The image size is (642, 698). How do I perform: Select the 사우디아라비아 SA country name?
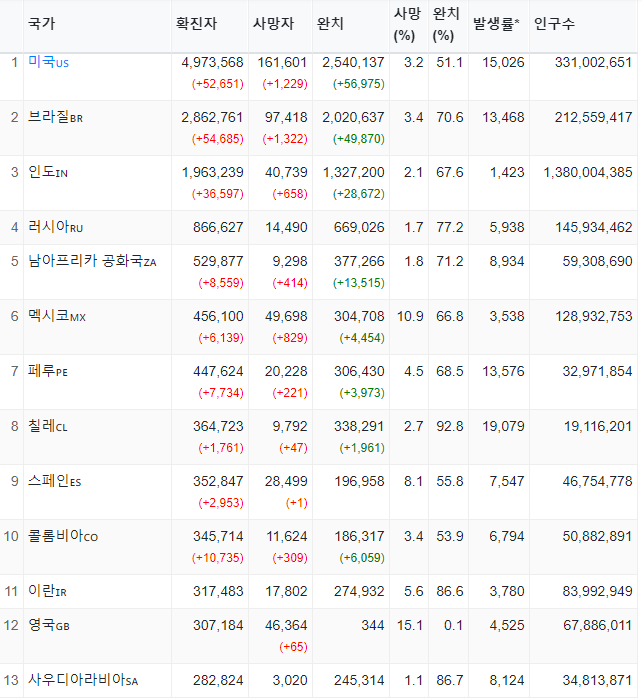click(x=83, y=680)
